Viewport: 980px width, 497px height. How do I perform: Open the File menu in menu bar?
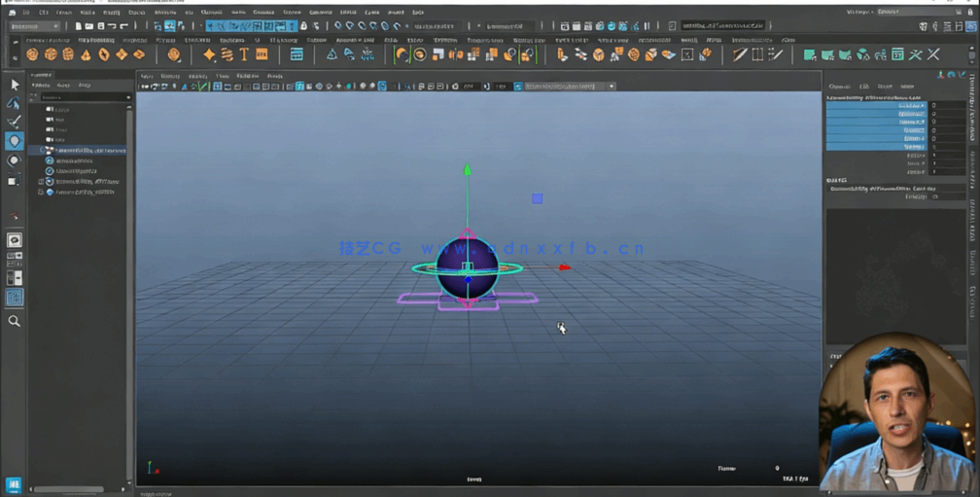(x=26, y=13)
